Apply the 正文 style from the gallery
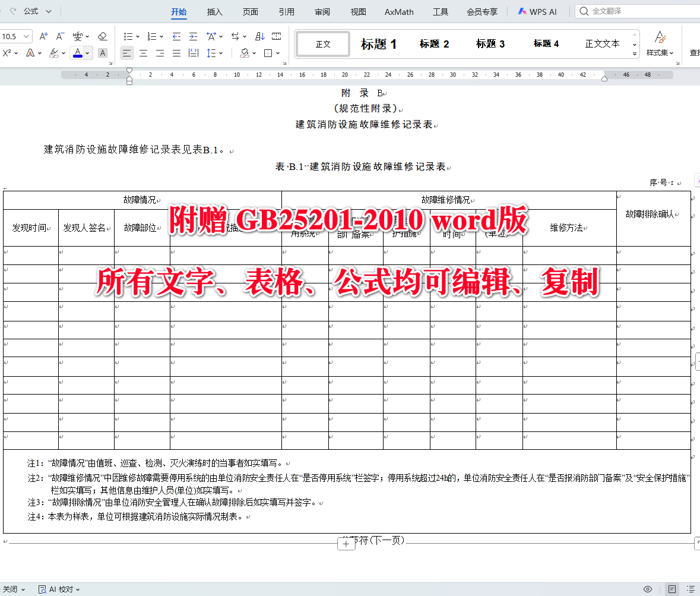Image resolution: width=700 pixels, height=596 pixels. [322, 43]
